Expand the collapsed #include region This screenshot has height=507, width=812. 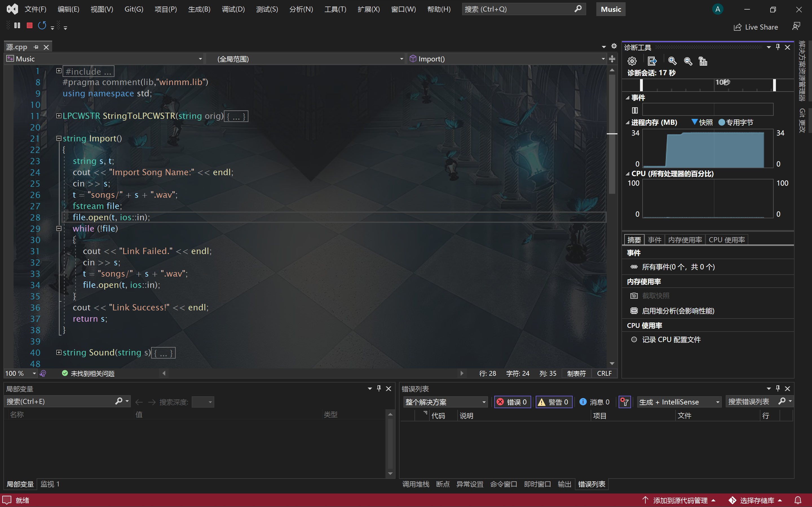tap(59, 71)
